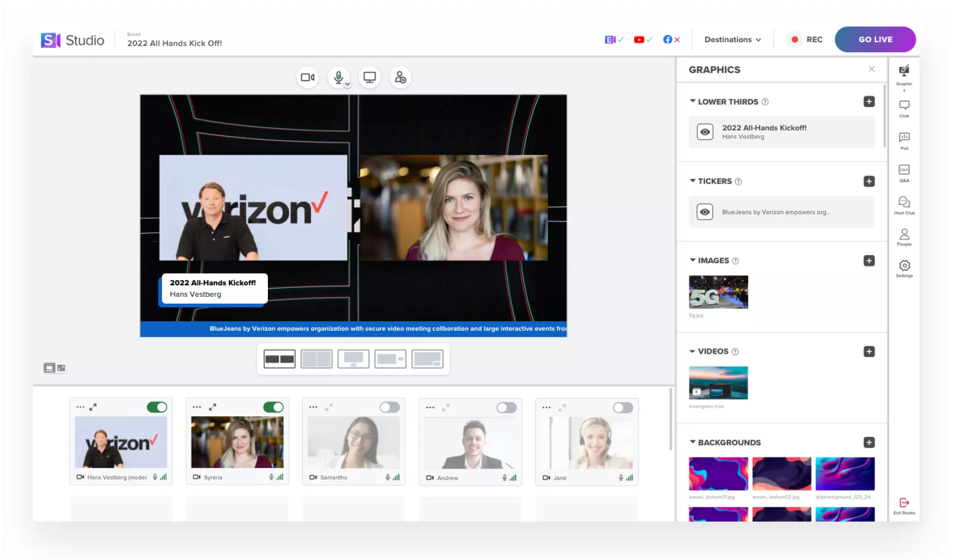953x560 pixels.
Task: Click the GO LIVE button
Action: [875, 39]
